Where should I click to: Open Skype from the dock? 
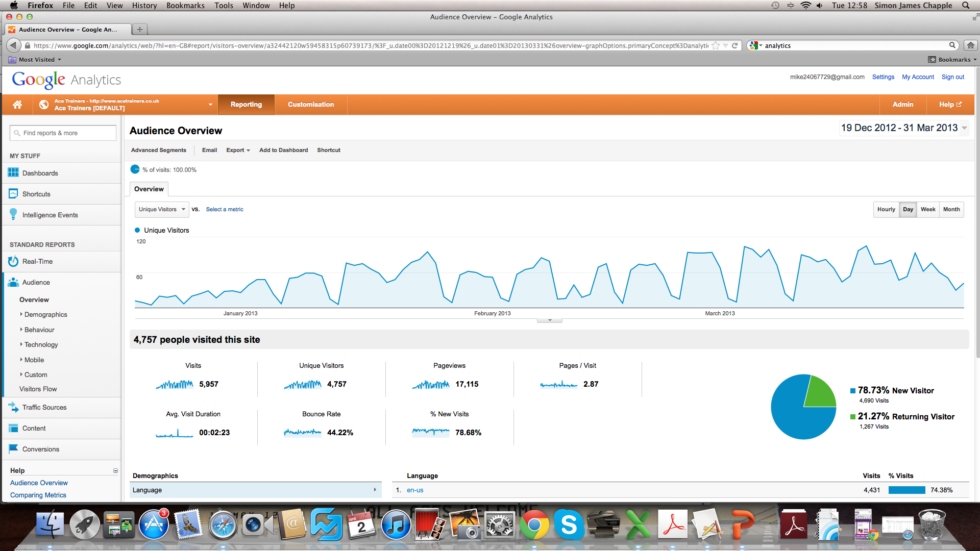(569, 524)
